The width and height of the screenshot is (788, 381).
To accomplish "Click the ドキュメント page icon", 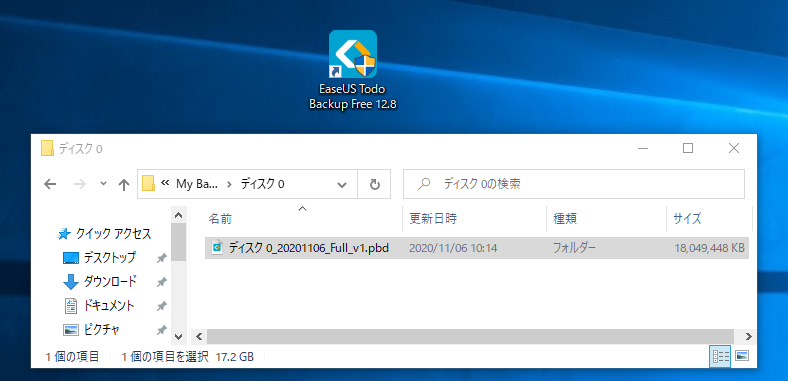I will pyautogui.click(x=71, y=306).
